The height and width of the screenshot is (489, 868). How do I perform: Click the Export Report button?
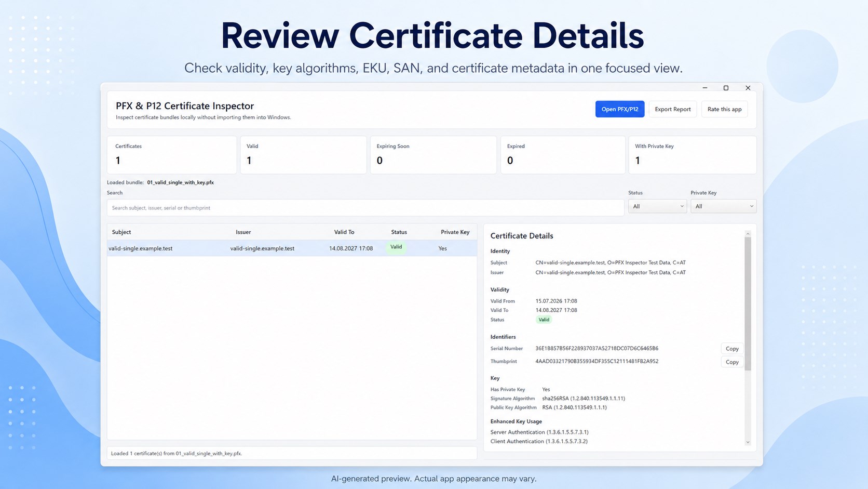tap(672, 109)
